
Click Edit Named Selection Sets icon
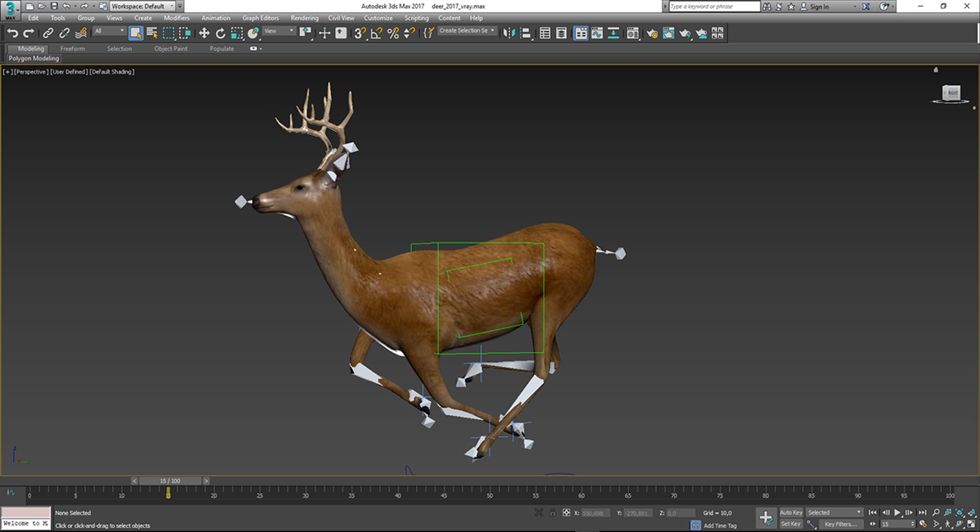429,33
